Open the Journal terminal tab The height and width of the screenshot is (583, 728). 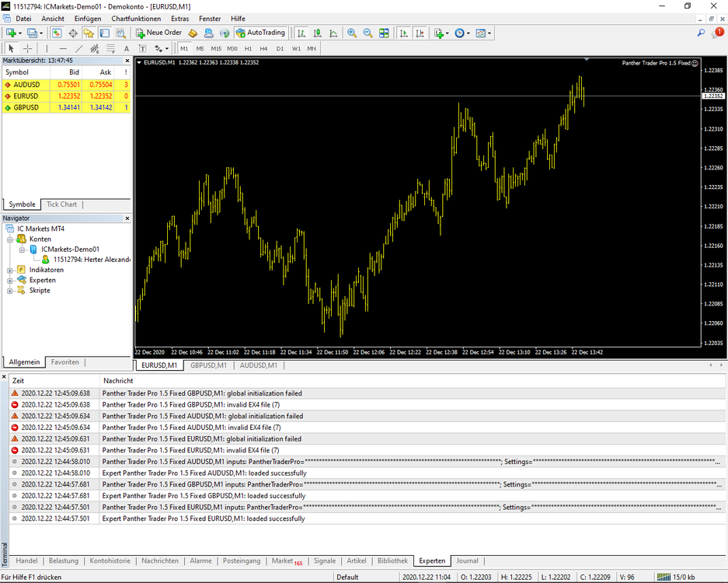(x=467, y=560)
